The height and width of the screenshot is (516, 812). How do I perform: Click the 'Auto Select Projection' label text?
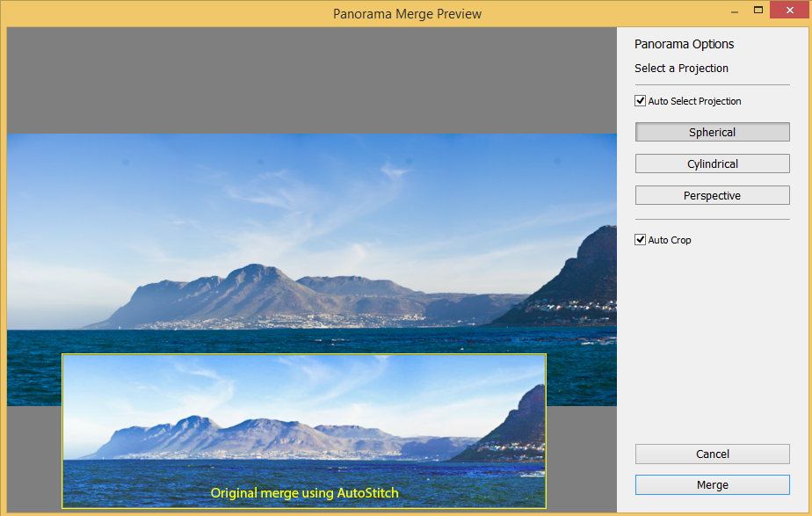tap(694, 101)
